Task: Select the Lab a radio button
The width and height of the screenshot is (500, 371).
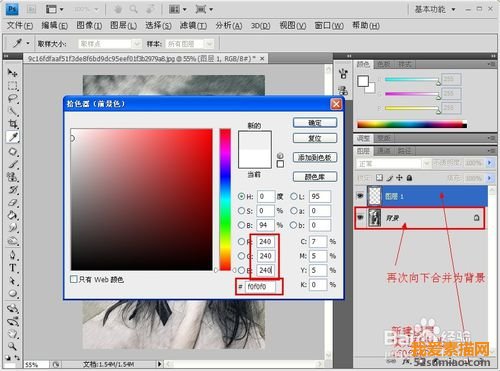Action: tap(294, 211)
